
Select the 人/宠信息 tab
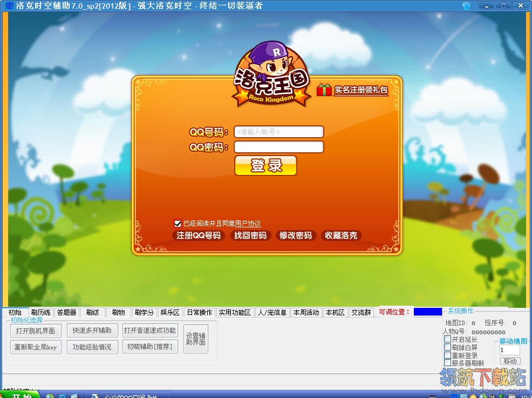point(272,312)
